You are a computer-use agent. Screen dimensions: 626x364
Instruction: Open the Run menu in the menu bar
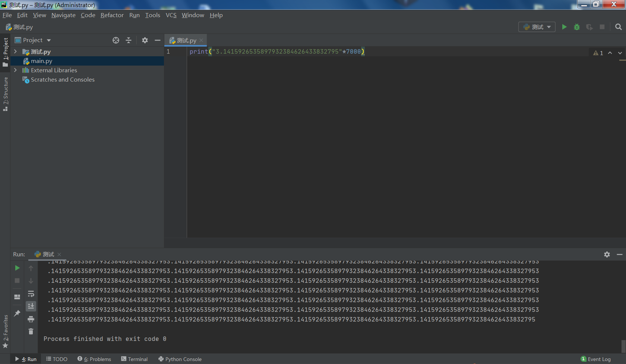click(x=135, y=15)
